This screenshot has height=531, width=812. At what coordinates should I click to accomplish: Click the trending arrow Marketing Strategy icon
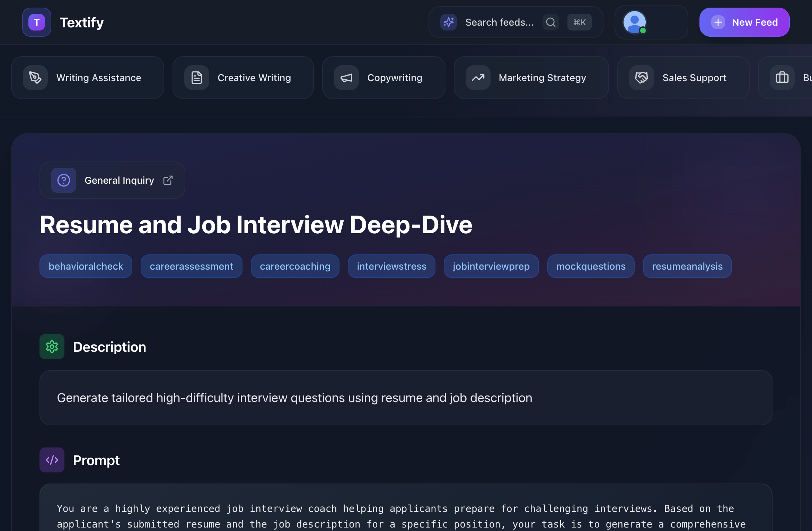(x=478, y=78)
